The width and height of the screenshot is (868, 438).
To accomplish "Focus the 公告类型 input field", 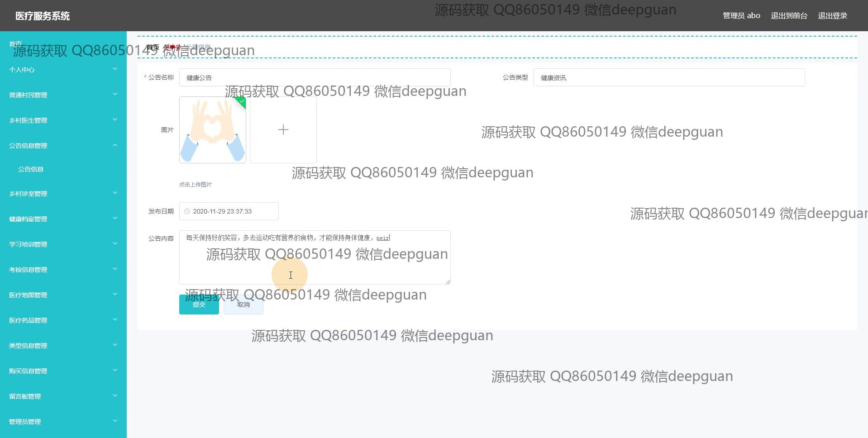I will [669, 77].
